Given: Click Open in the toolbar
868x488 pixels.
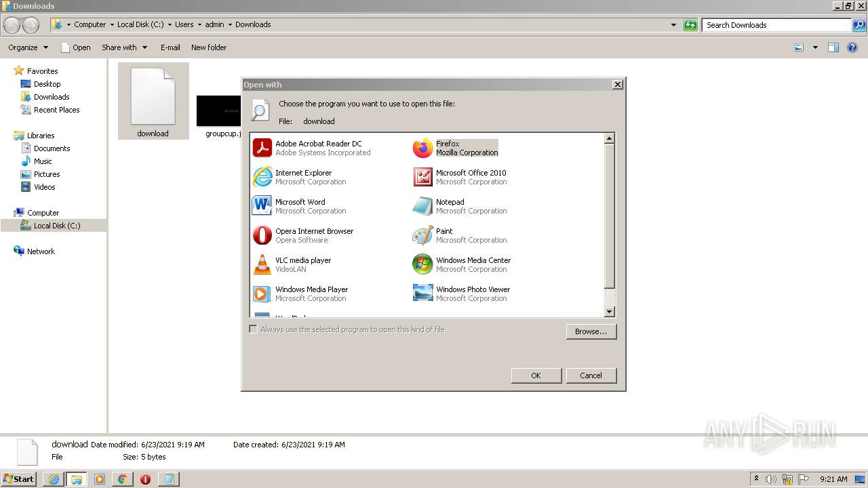Looking at the screenshot, I should click(x=75, y=47).
